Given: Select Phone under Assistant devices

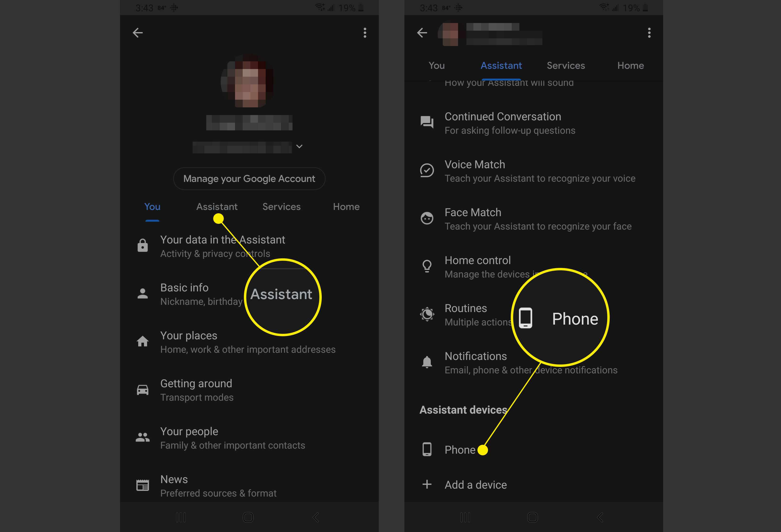Looking at the screenshot, I should pyautogui.click(x=533, y=449).
